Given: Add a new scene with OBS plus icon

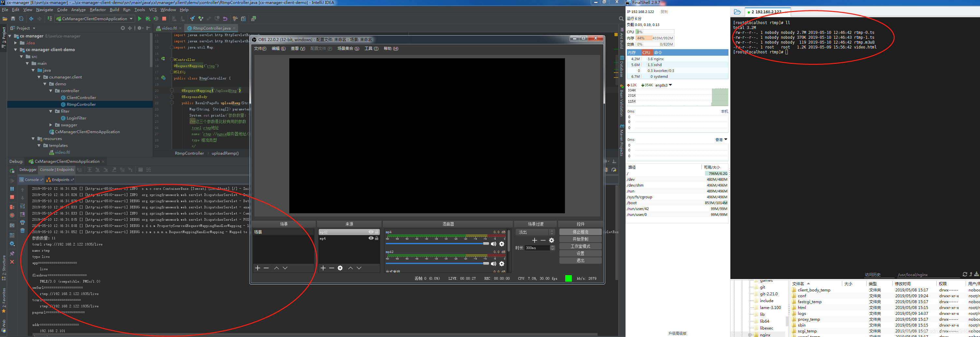Looking at the screenshot, I should point(258,268).
